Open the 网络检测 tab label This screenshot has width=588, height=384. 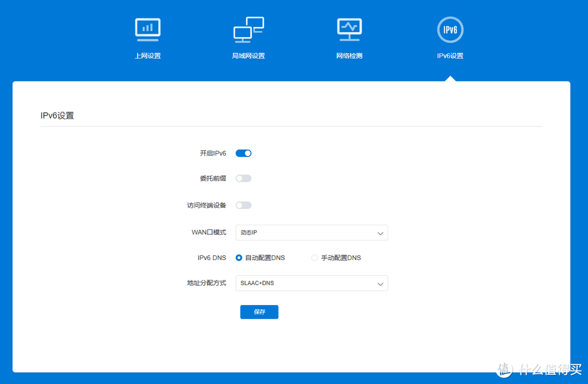click(349, 56)
